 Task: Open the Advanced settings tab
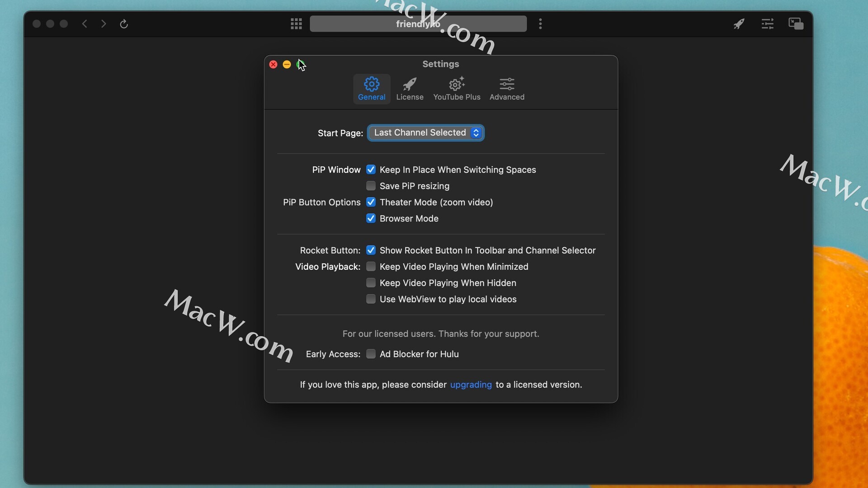[x=507, y=89]
